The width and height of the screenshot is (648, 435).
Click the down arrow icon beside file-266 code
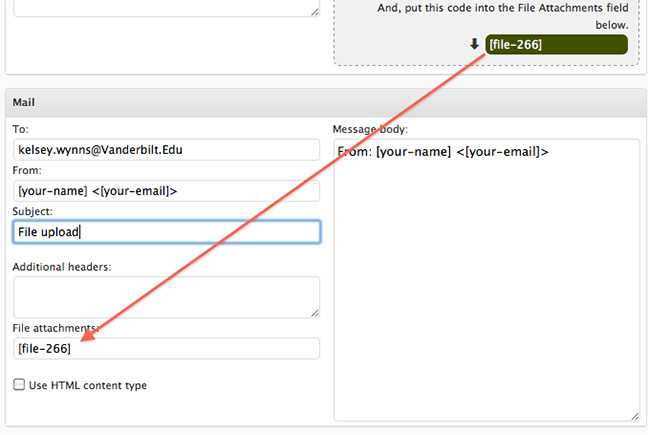point(474,44)
